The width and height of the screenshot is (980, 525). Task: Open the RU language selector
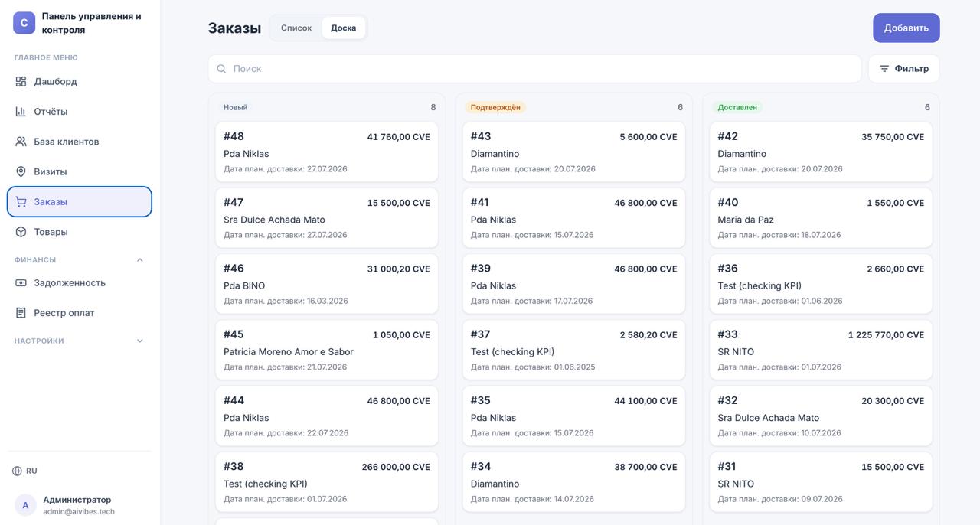(24, 471)
